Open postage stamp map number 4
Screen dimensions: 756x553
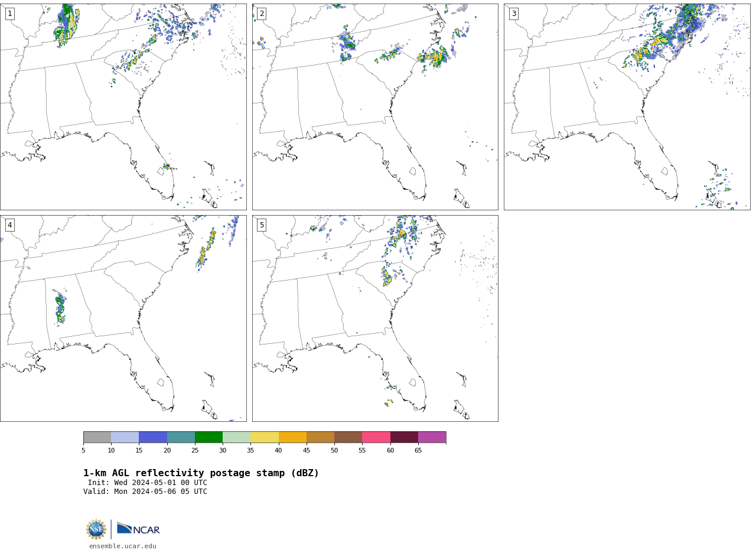(x=123, y=318)
